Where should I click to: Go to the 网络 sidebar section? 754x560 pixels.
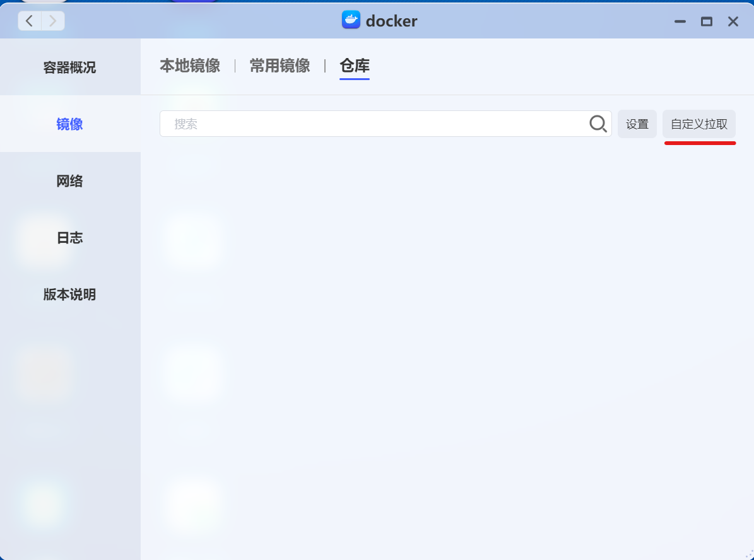(69, 181)
